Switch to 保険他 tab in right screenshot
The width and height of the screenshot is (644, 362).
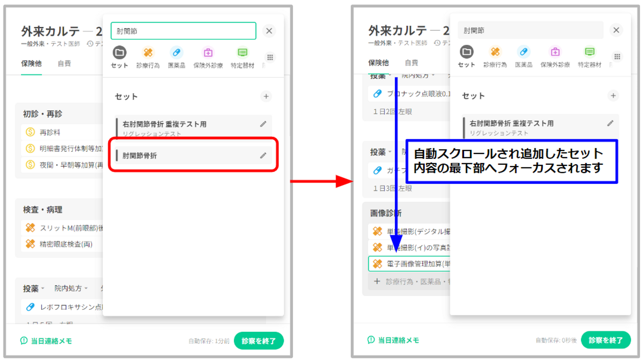tap(378, 63)
